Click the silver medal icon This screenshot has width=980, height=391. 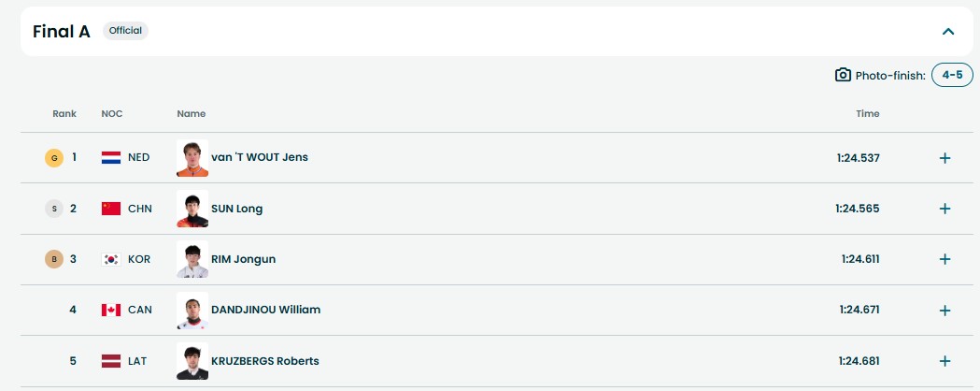[x=53, y=209]
